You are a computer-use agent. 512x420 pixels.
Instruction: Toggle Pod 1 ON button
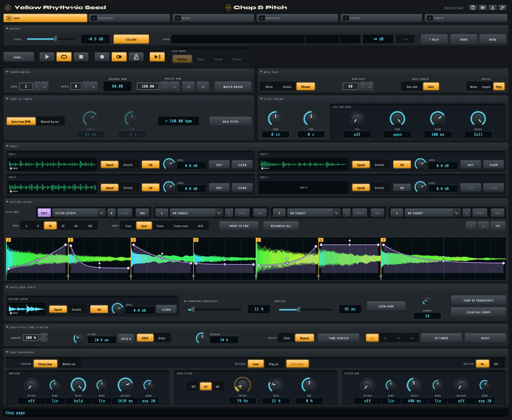(151, 165)
